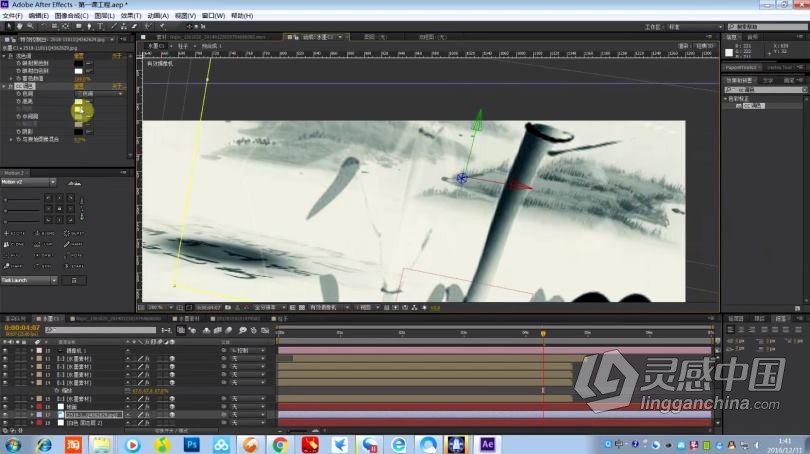Toggle the mask visibility button in viewer
810x454 pixels.
tap(188, 307)
